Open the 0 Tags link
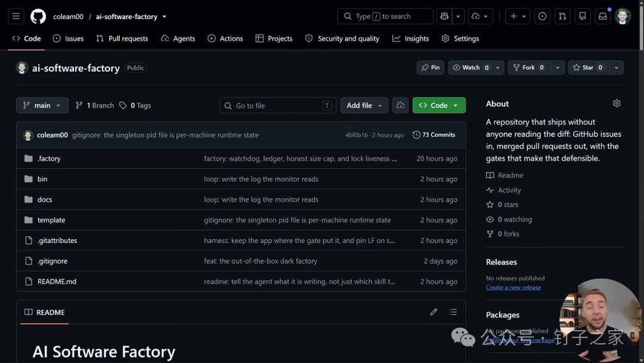Viewport: 644px width, 363px height. [x=135, y=105]
